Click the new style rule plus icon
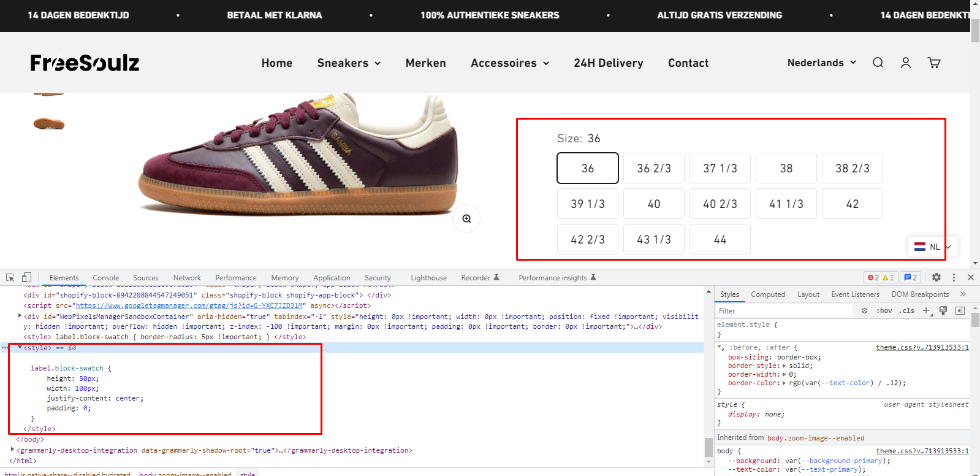The width and height of the screenshot is (980, 476). click(x=926, y=310)
